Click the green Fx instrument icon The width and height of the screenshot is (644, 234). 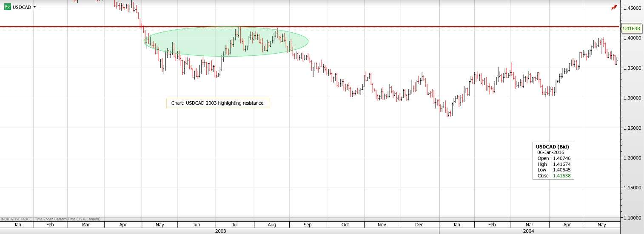click(x=7, y=7)
